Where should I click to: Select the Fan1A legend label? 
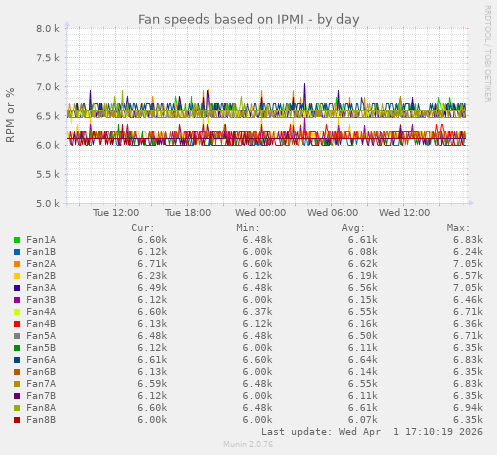click(41, 240)
